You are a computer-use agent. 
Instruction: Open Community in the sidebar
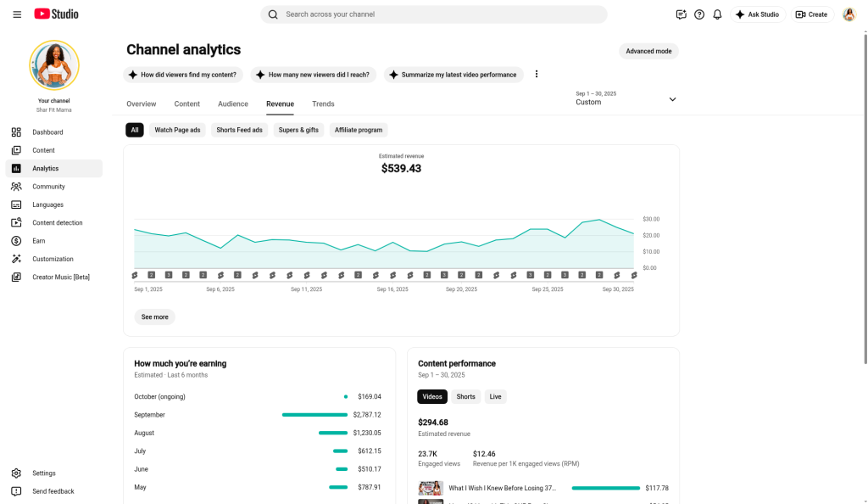[54, 187]
